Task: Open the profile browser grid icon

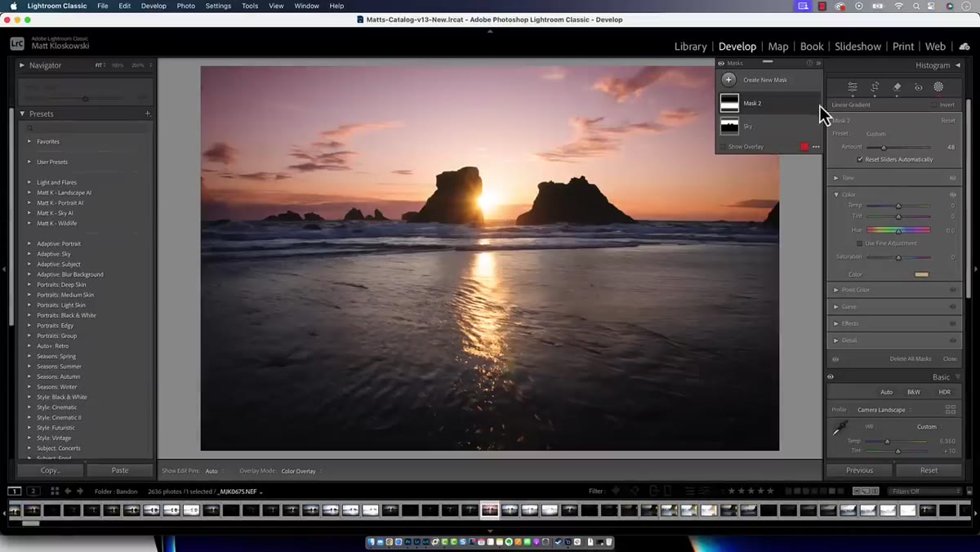Action: [951, 410]
